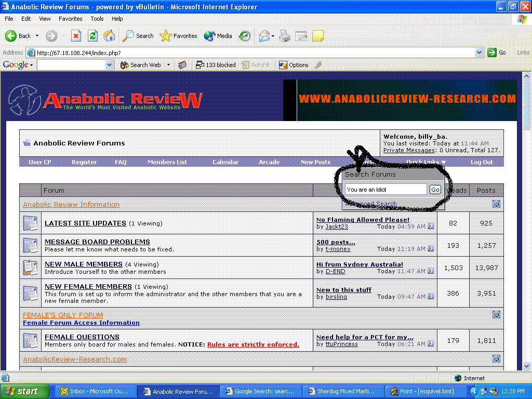Open the Arcade link

coord(270,162)
